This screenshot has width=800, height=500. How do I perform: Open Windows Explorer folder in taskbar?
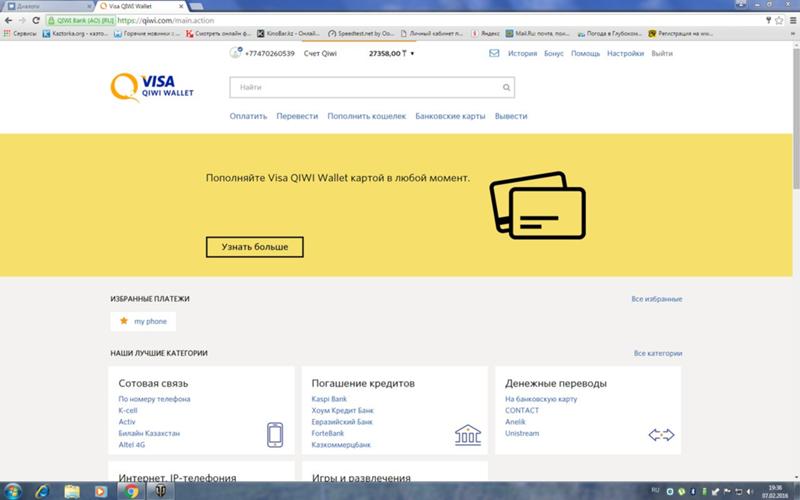[x=72, y=491]
